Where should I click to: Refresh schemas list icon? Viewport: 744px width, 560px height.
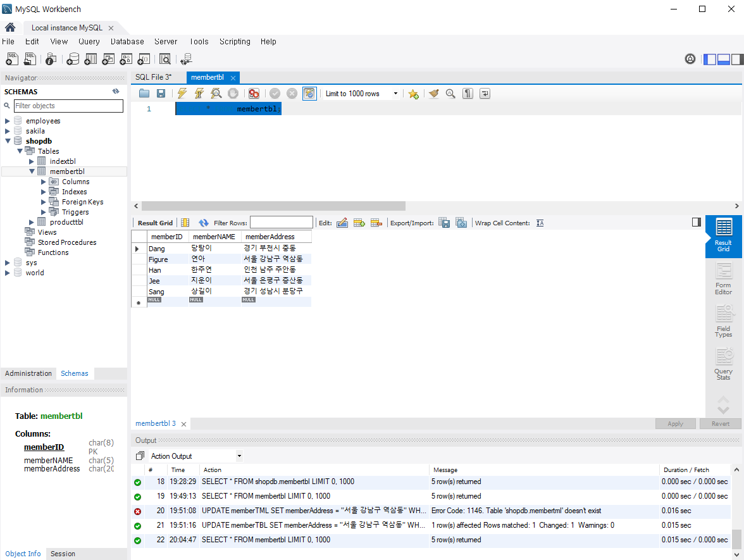tap(116, 91)
